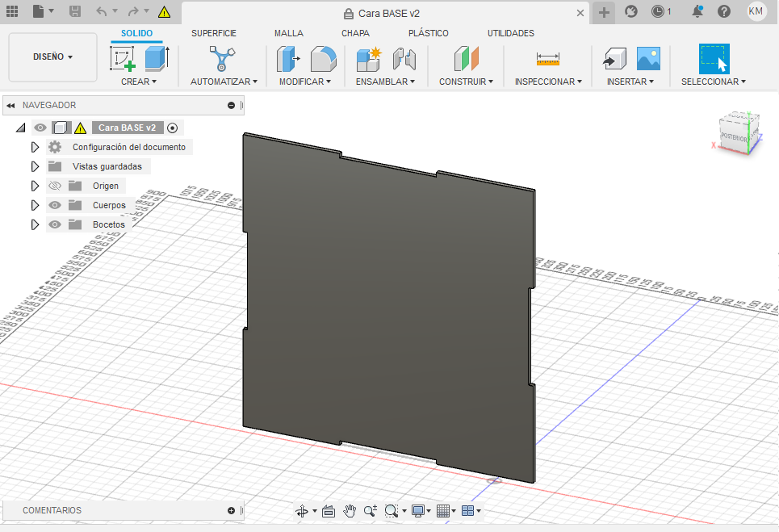Select the Extrude tool
Image resolution: width=779 pixels, height=532 pixels.
157,59
